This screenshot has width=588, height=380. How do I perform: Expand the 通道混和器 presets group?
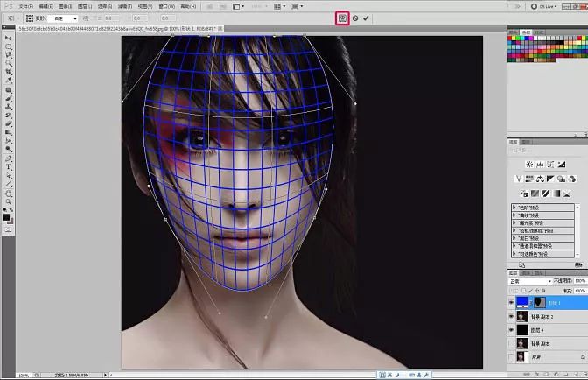[x=514, y=246]
